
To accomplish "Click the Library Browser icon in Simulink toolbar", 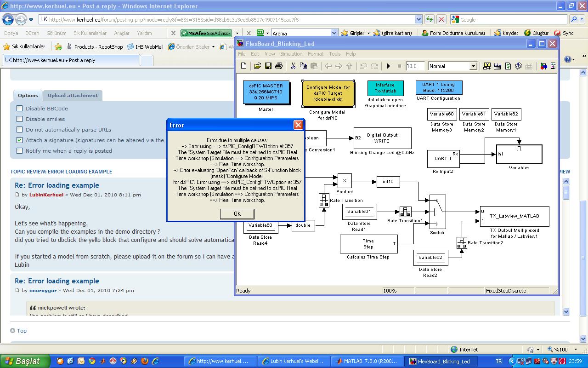I will [x=543, y=66].
